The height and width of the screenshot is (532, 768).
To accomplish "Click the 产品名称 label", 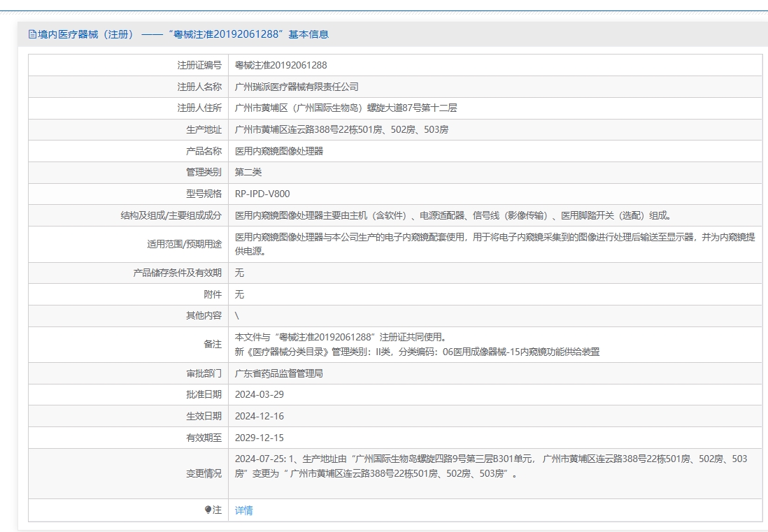I will [204, 151].
